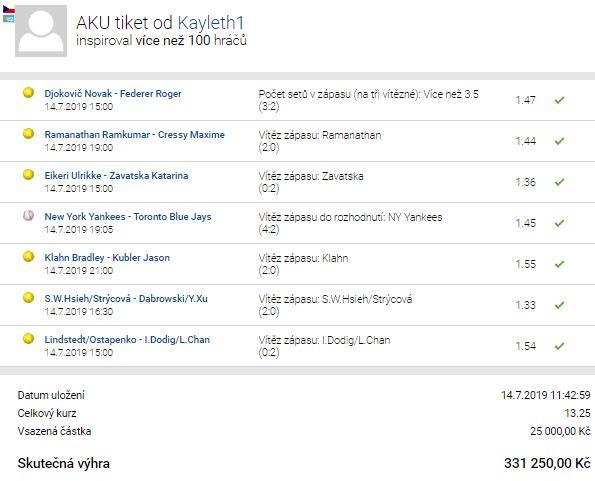
Task: Open New York Yankees - Toronto Blue Jays
Action: (128, 217)
